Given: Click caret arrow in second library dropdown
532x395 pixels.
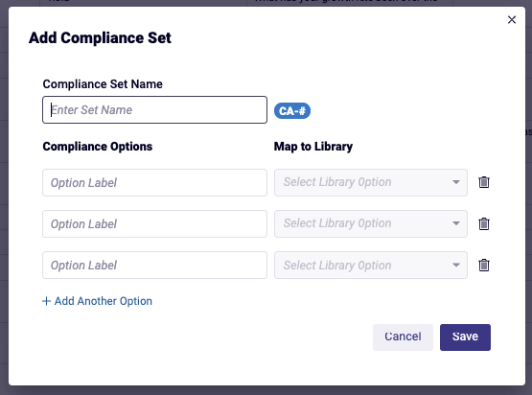Looking at the screenshot, I should pos(456,223).
